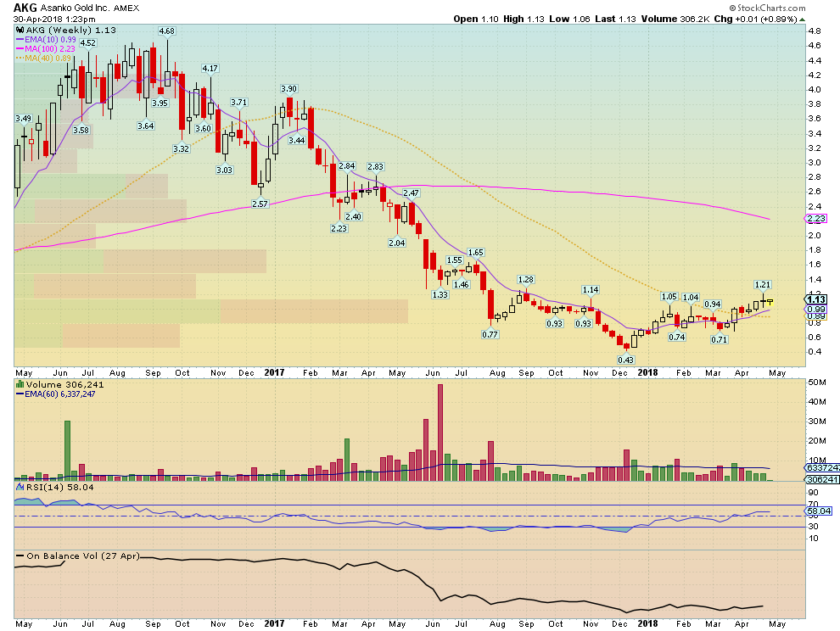Select the EMA(10) legend entry

click(53, 40)
